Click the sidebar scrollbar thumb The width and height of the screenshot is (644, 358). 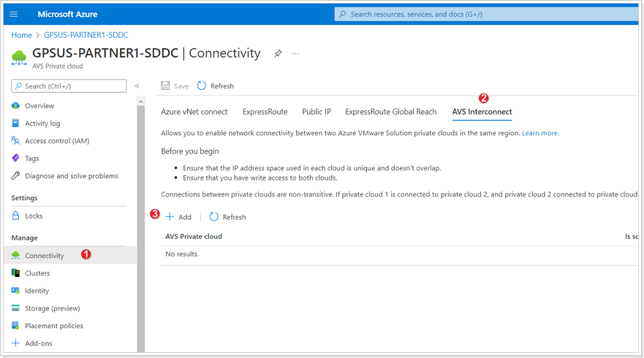(x=141, y=229)
